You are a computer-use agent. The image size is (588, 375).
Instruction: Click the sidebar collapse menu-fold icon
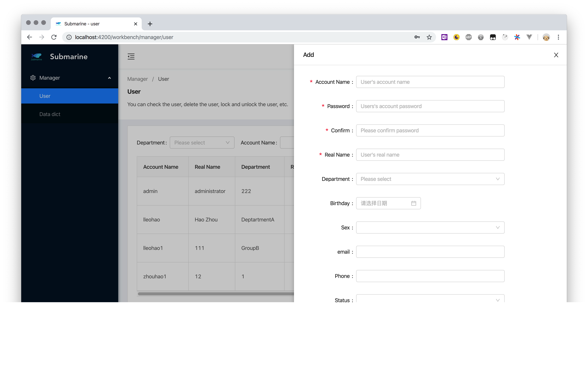[x=131, y=56]
